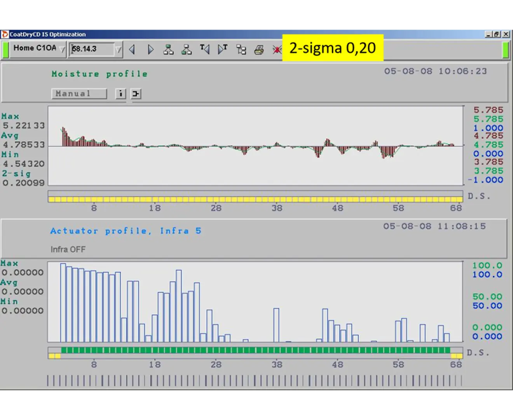Click the Actuator profile, Infra 5 title

click(126, 231)
